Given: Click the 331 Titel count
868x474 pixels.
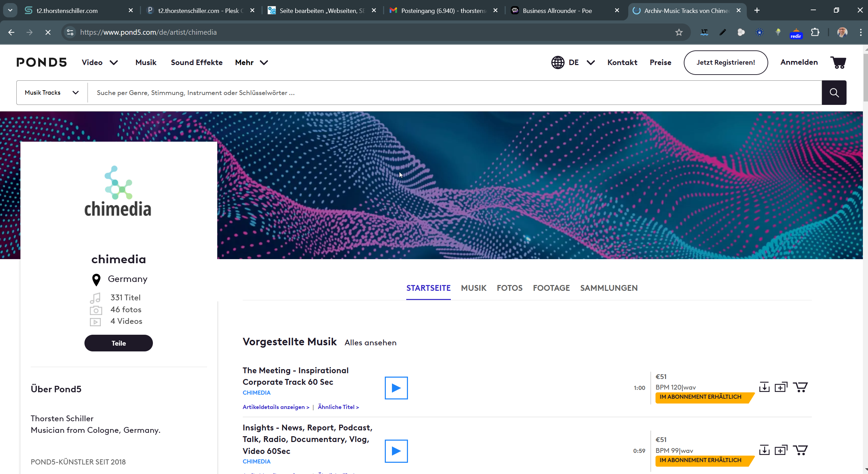Looking at the screenshot, I should (x=125, y=298).
